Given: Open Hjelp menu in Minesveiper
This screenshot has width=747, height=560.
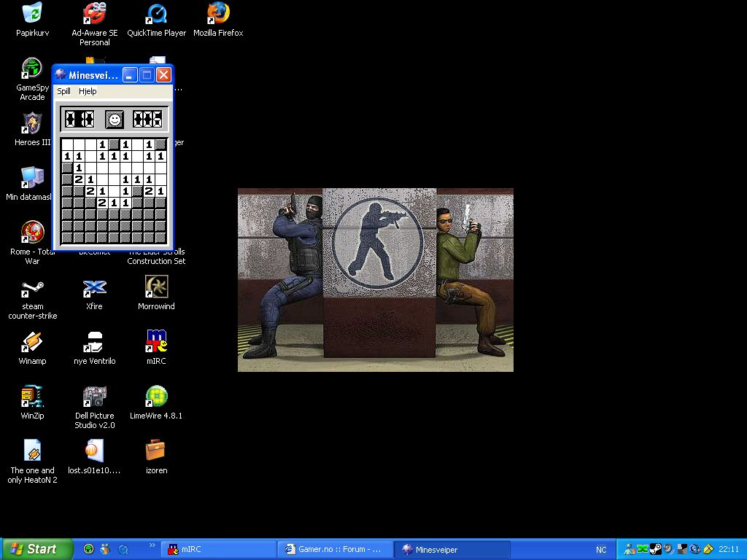Looking at the screenshot, I should [88, 91].
